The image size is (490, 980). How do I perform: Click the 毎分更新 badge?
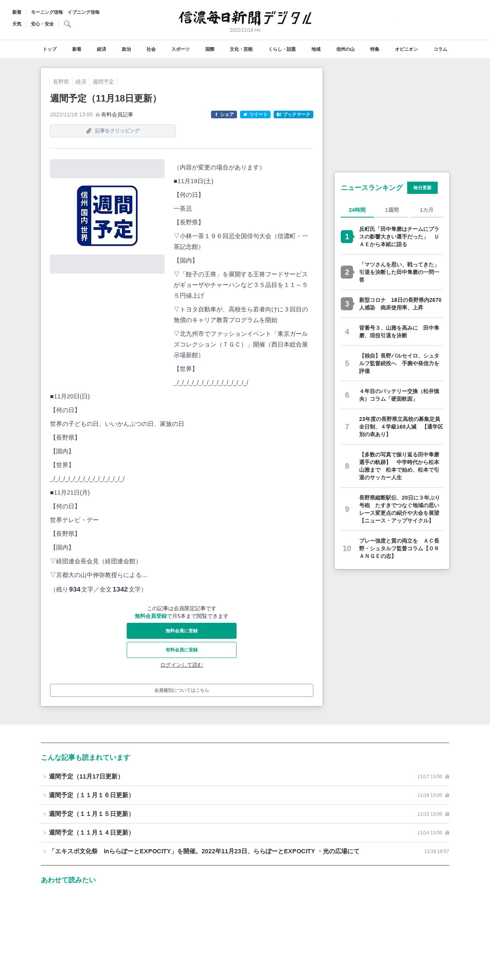[422, 188]
